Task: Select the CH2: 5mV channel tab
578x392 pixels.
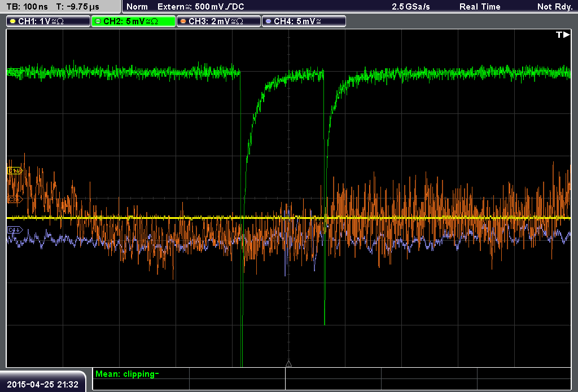Action: click(x=133, y=21)
